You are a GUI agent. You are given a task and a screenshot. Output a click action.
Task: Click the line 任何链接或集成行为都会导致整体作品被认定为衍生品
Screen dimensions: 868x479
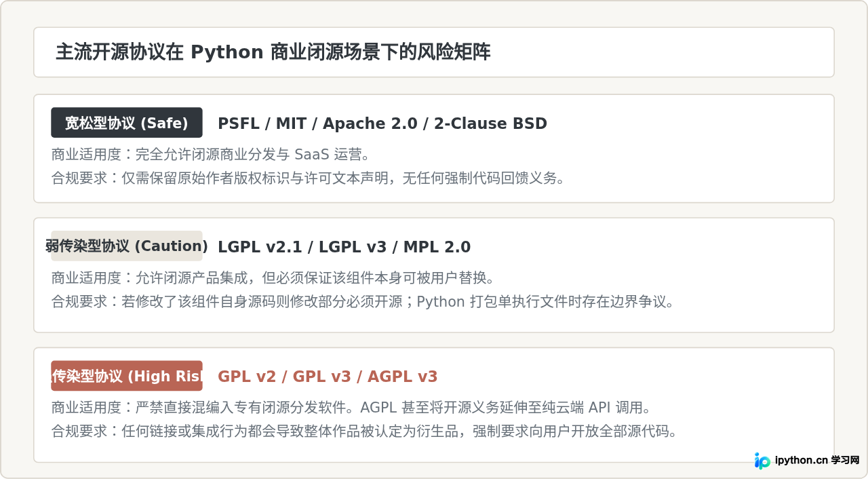[365, 432]
